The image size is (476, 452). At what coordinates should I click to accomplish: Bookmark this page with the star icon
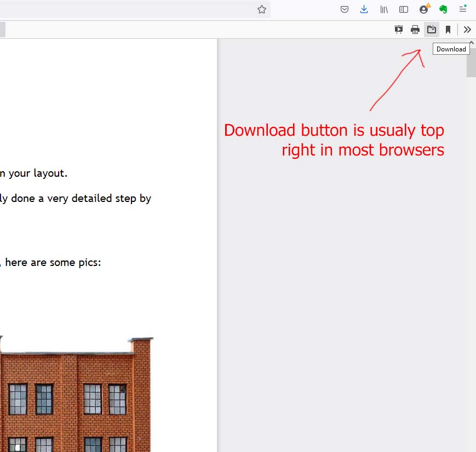click(262, 9)
